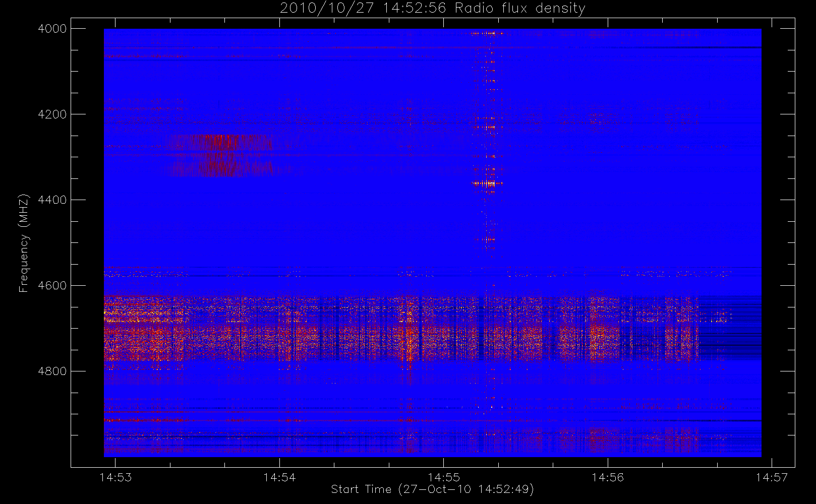Click the "Frequency (MHZ)" axis label
The width and height of the screenshot is (816, 504).
click(x=24, y=243)
